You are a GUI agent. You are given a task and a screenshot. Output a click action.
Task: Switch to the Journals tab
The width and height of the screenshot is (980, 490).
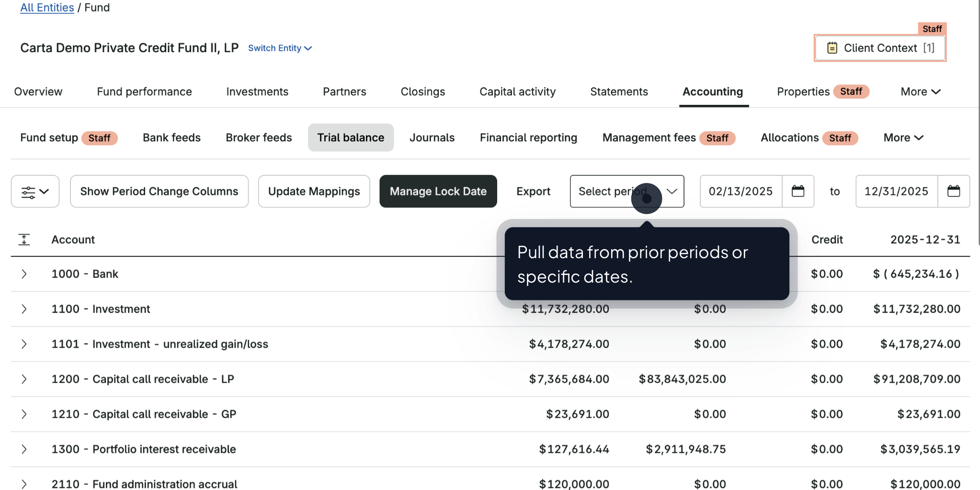coord(432,137)
